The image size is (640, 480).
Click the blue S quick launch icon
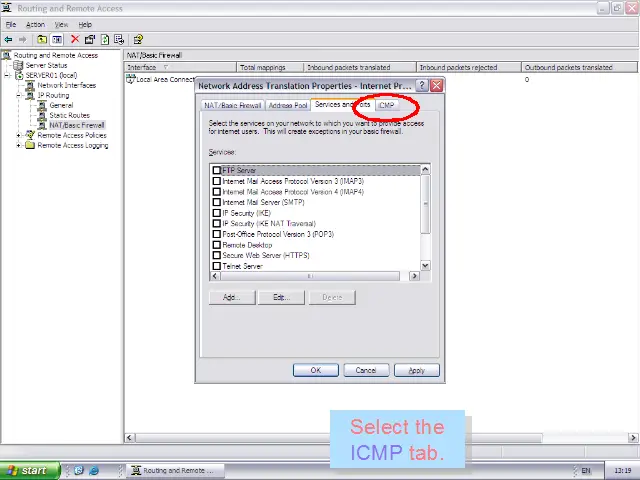tap(79, 471)
